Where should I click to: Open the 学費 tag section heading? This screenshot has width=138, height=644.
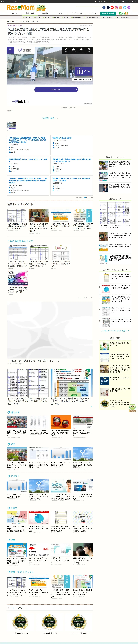tap(13, 540)
